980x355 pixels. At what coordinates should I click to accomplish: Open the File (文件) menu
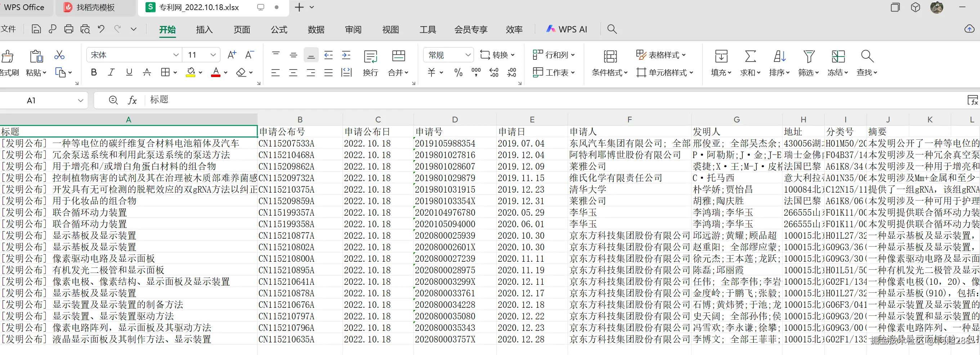tap(8, 29)
